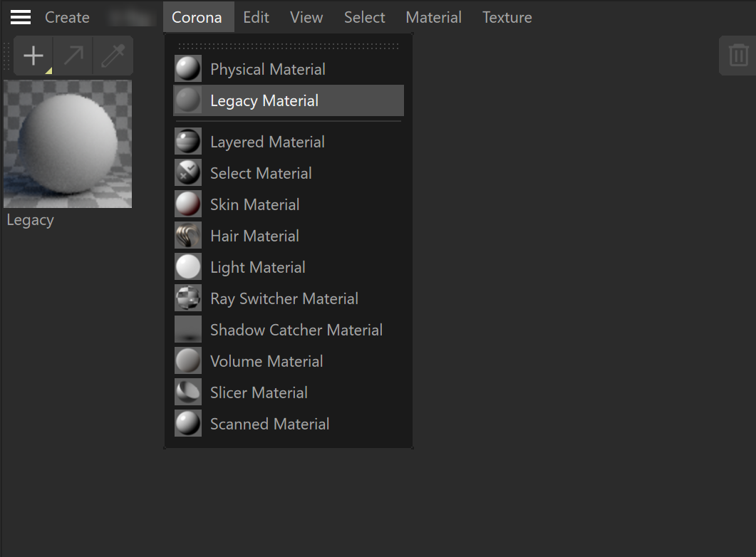Open the View menu
756x557 pixels.
pos(306,17)
